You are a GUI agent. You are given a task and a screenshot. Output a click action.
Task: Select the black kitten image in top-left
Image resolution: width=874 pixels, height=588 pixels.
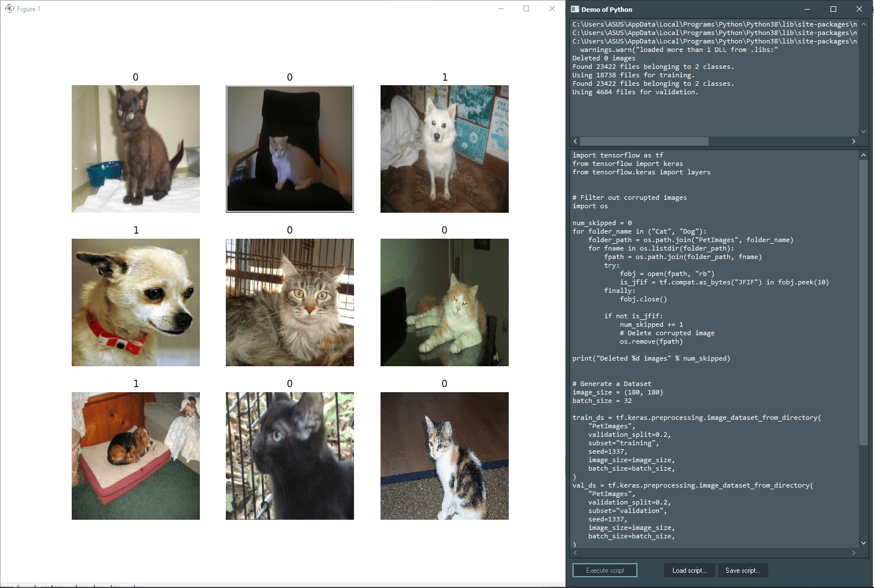tap(136, 148)
